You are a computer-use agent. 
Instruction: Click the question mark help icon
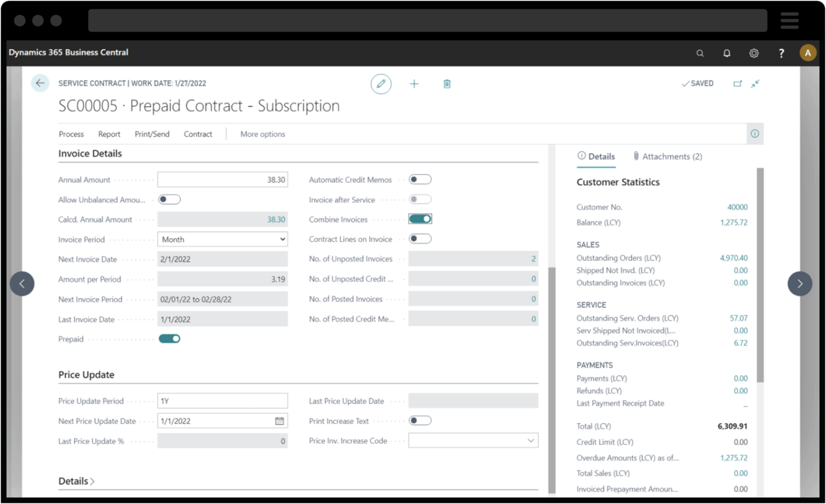pos(781,53)
